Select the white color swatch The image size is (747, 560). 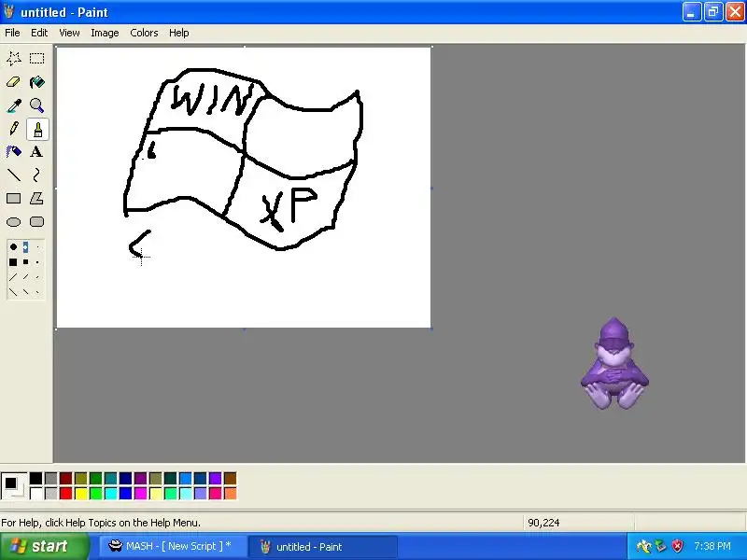coord(35,493)
